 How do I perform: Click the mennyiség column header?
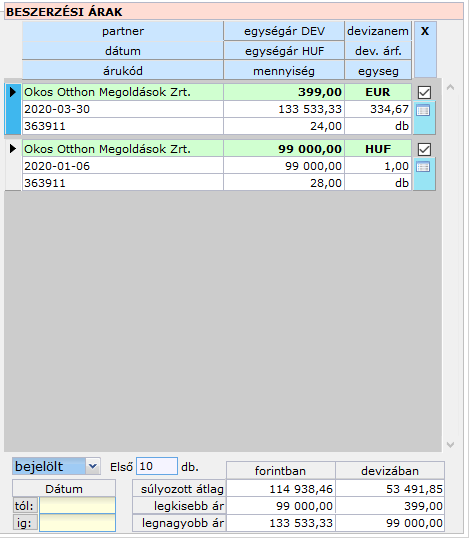[284, 71]
